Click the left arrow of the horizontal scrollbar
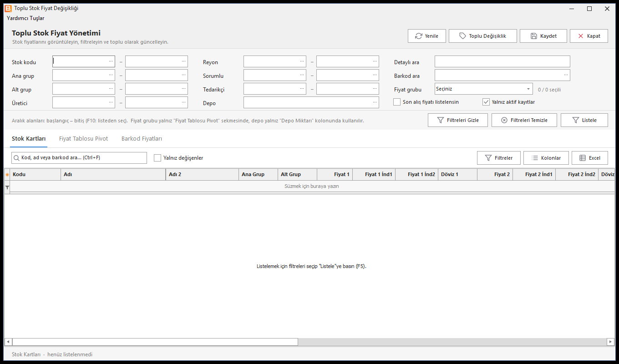 (8, 342)
